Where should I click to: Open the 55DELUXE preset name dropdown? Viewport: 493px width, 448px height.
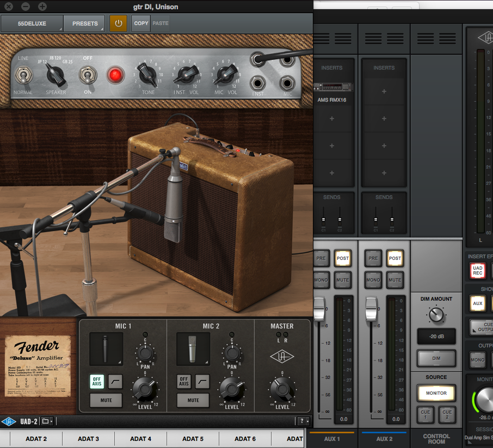[x=32, y=23]
